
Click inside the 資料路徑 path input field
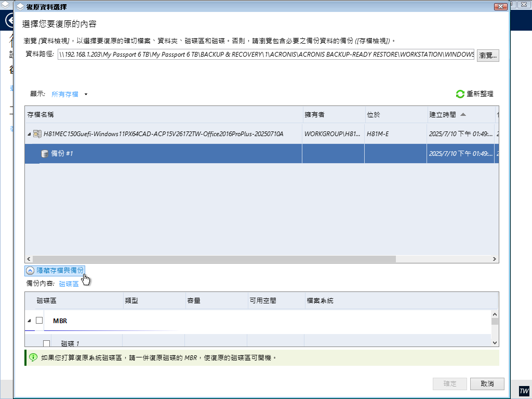pos(265,55)
